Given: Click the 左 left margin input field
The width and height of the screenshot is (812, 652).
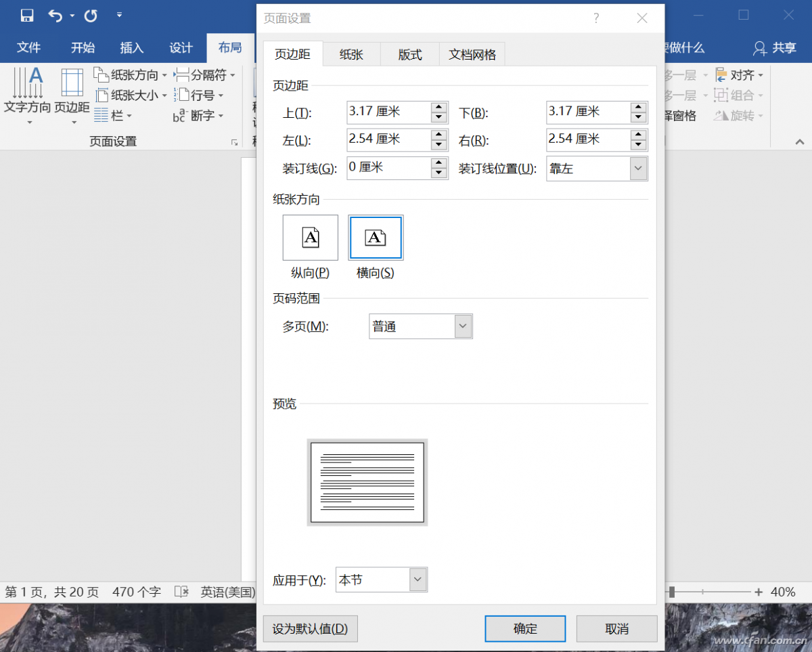Looking at the screenshot, I should (388, 140).
